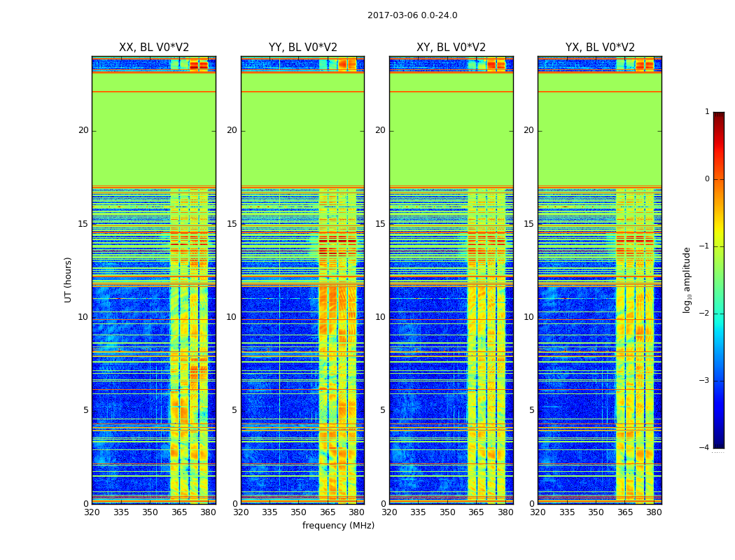Click the dark red top of the colorbar
The width and height of the screenshot is (735, 560).
pos(718,115)
